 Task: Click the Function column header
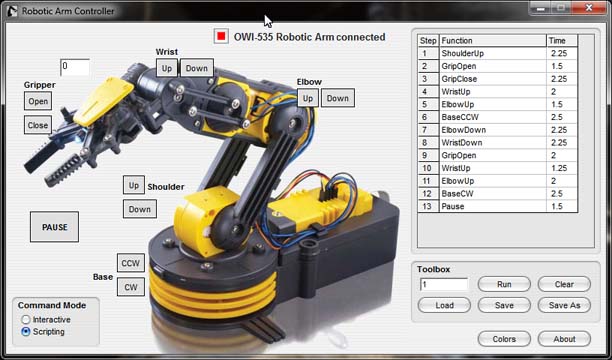493,41
